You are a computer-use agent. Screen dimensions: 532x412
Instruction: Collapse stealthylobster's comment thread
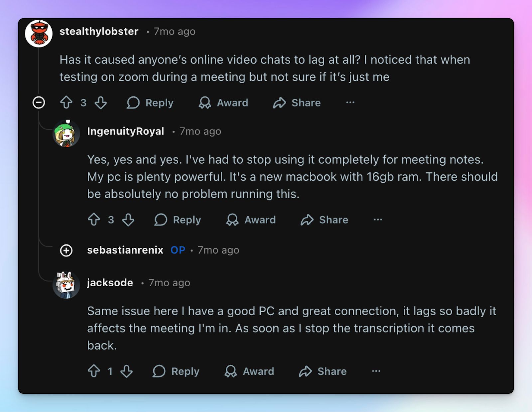[39, 102]
